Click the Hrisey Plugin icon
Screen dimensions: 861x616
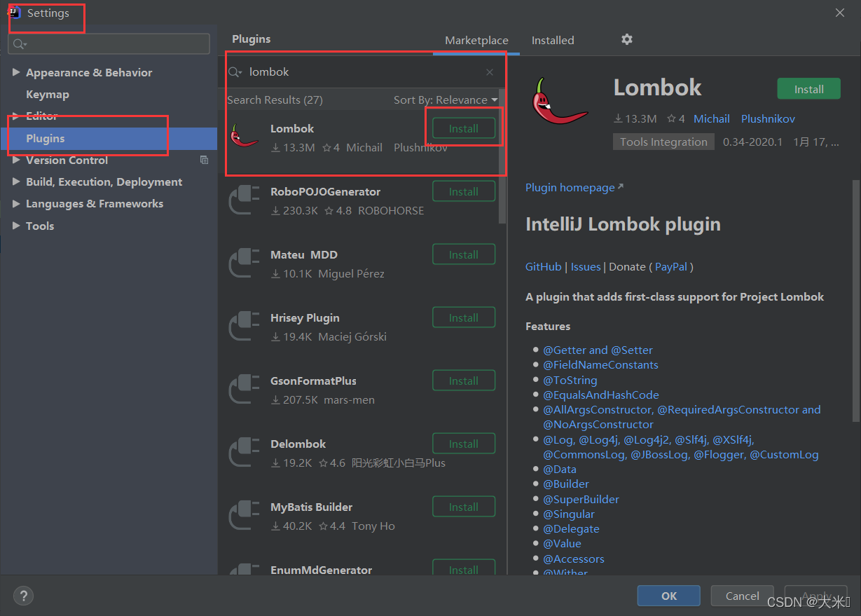point(244,327)
